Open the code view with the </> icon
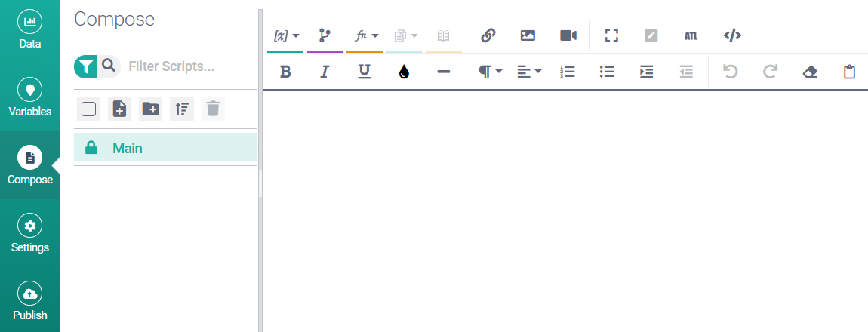Image resolution: width=868 pixels, height=332 pixels. [x=732, y=35]
